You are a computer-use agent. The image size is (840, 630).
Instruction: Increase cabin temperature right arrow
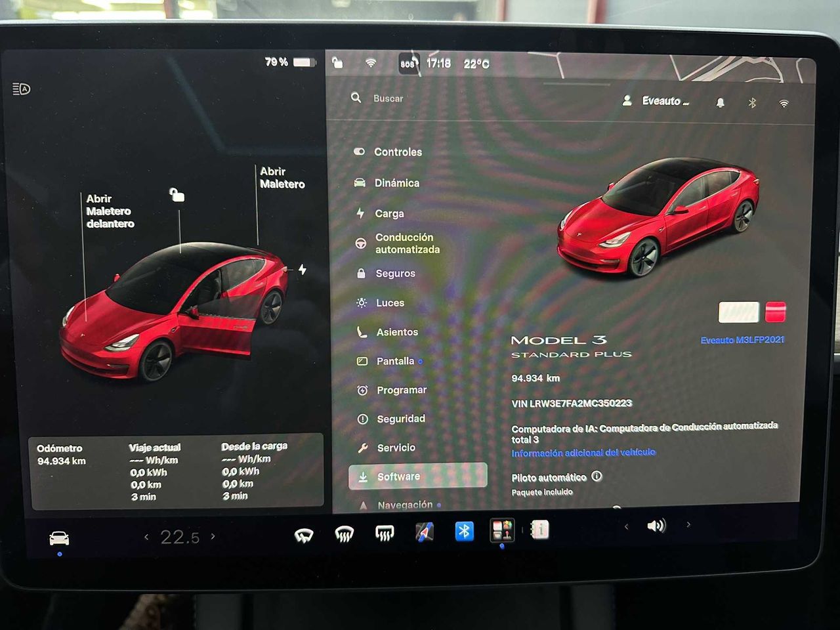pos(213,536)
